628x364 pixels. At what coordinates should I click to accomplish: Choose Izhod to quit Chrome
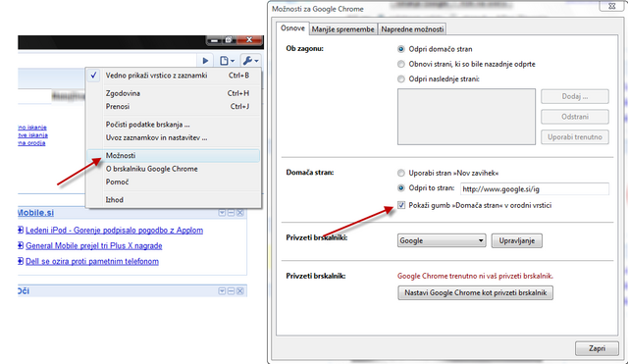click(174, 199)
